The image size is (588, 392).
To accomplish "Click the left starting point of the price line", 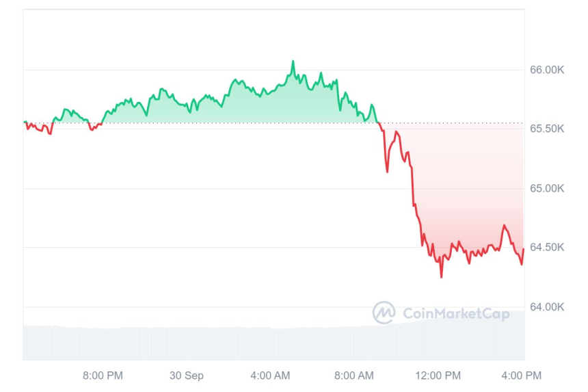I will click(x=24, y=122).
